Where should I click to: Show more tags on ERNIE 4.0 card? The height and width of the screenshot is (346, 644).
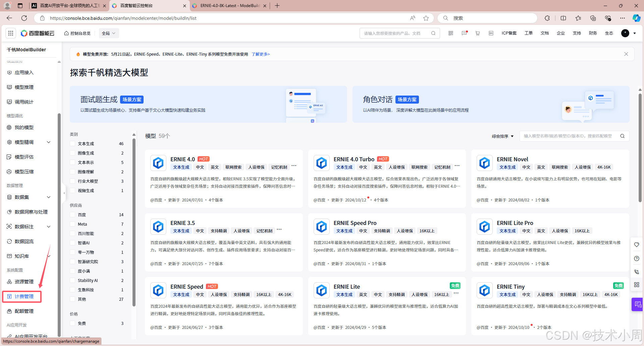pyautogui.click(x=294, y=166)
